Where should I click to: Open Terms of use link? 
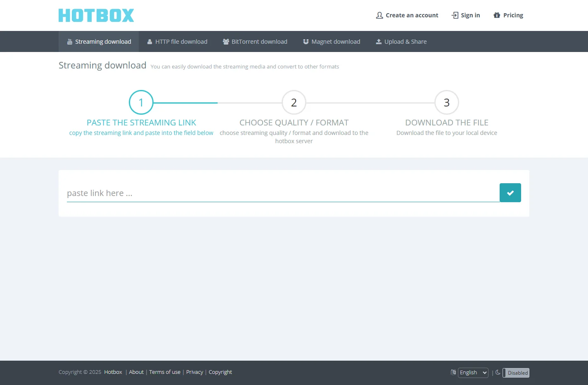tap(165, 372)
